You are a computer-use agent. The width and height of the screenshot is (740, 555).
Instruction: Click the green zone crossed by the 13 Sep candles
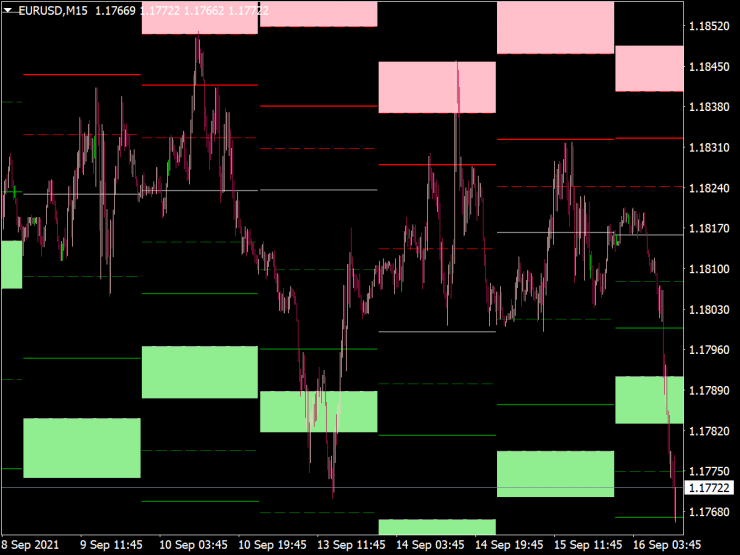click(318, 411)
